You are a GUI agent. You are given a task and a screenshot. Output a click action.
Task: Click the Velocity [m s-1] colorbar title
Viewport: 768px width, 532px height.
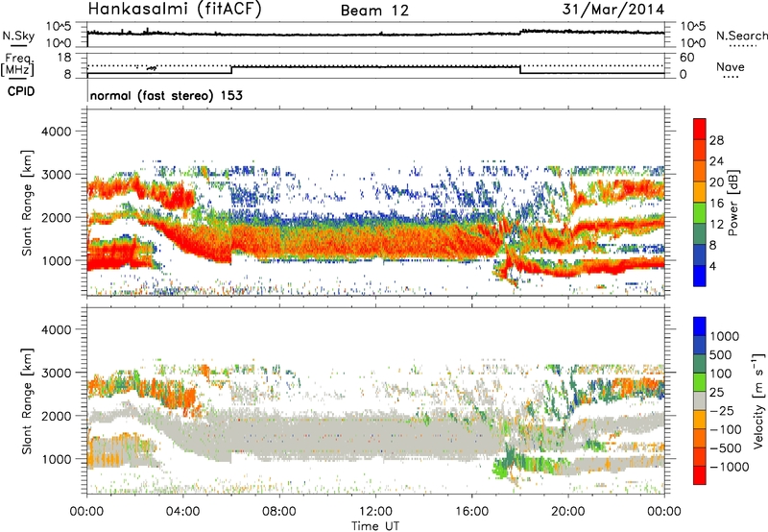759,400
